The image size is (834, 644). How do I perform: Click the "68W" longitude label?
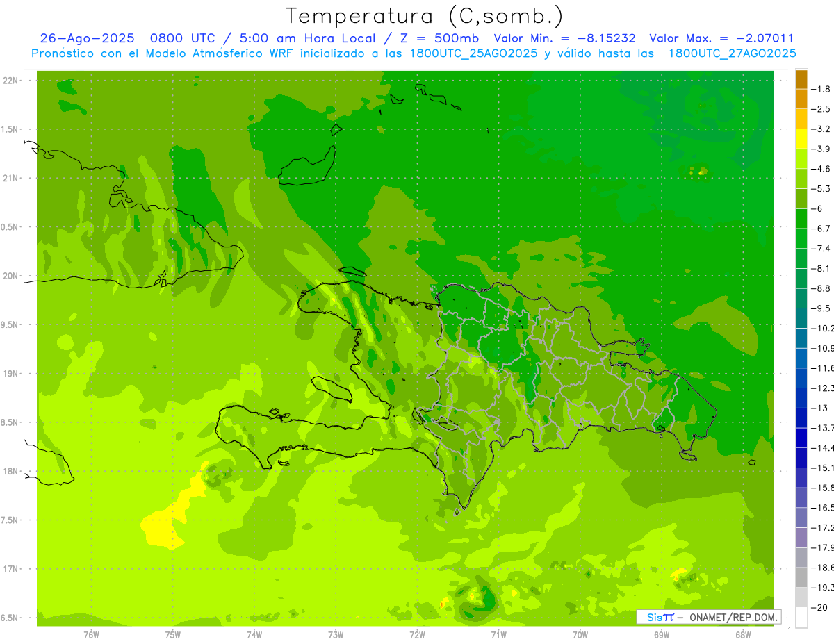click(x=743, y=634)
